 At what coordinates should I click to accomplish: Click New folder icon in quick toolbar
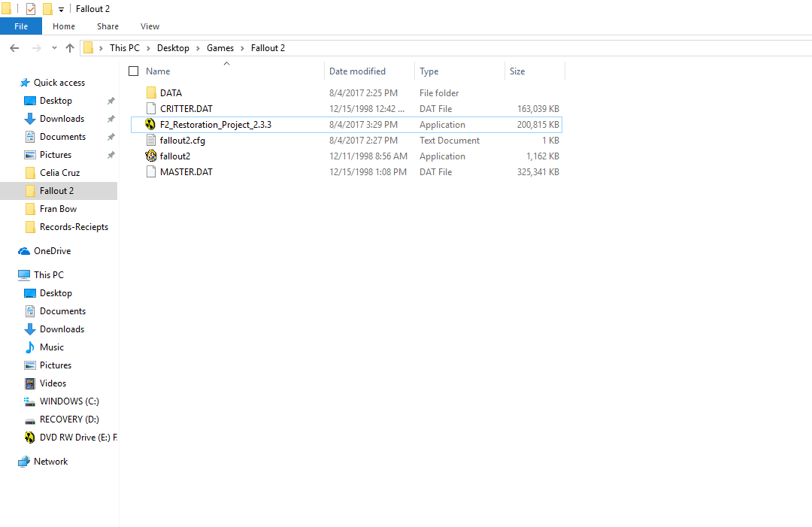point(47,9)
